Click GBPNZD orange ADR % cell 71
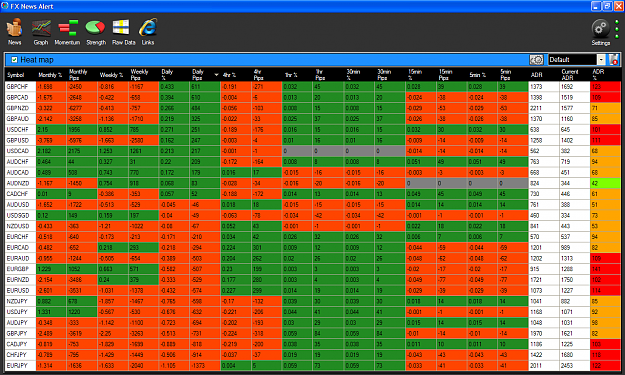This screenshot has height=375, width=625. pos(605,108)
